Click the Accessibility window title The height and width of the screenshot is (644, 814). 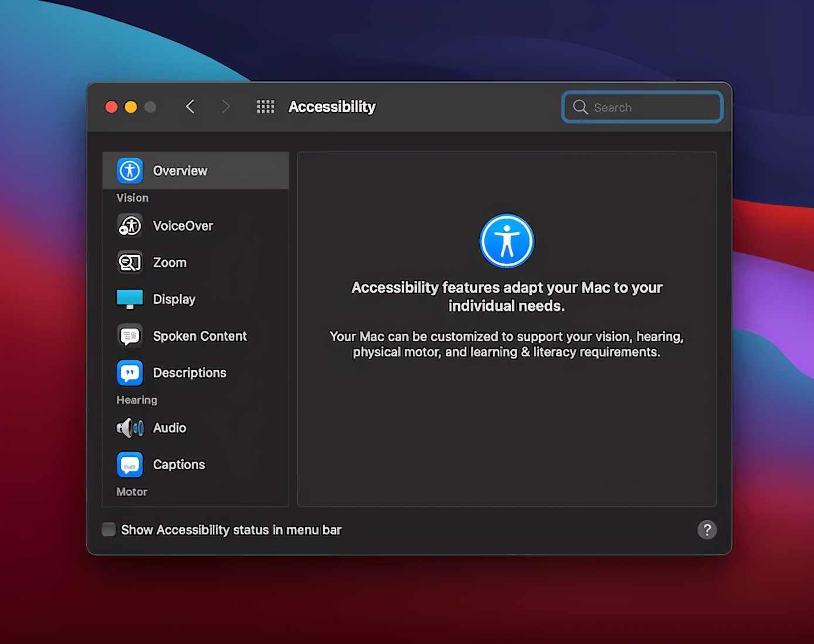pyautogui.click(x=332, y=107)
